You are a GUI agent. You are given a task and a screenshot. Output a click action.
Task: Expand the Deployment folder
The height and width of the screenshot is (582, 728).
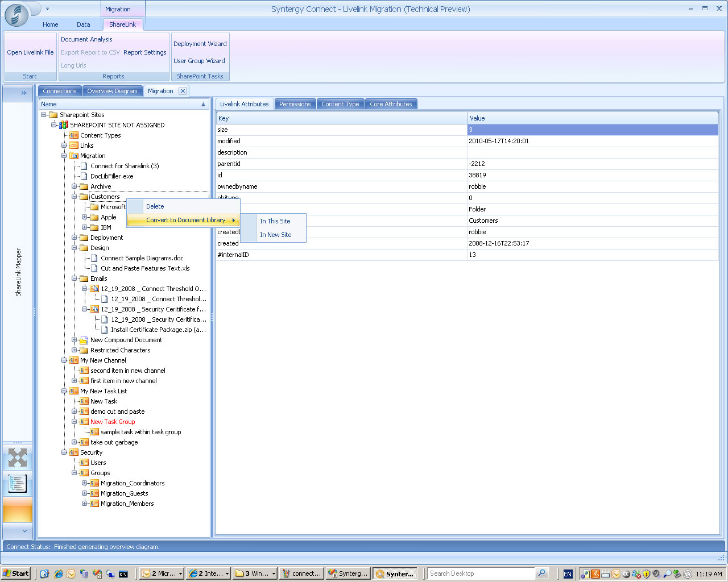(75, 238)
